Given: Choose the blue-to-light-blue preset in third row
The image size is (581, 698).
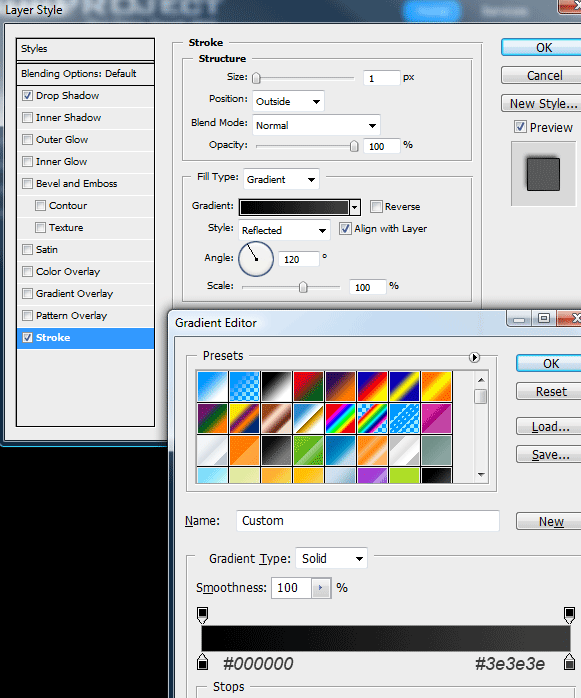Looking at the screenshot, I should click(x=341, y=450).
